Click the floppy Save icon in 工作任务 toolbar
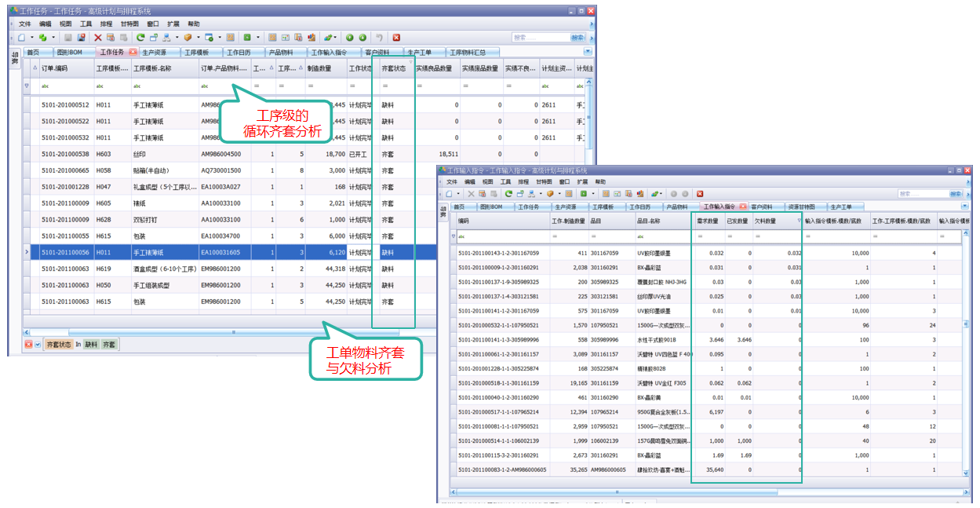Image resolution: width=980 pixels, height=508 pixels. tap(68, 38)
